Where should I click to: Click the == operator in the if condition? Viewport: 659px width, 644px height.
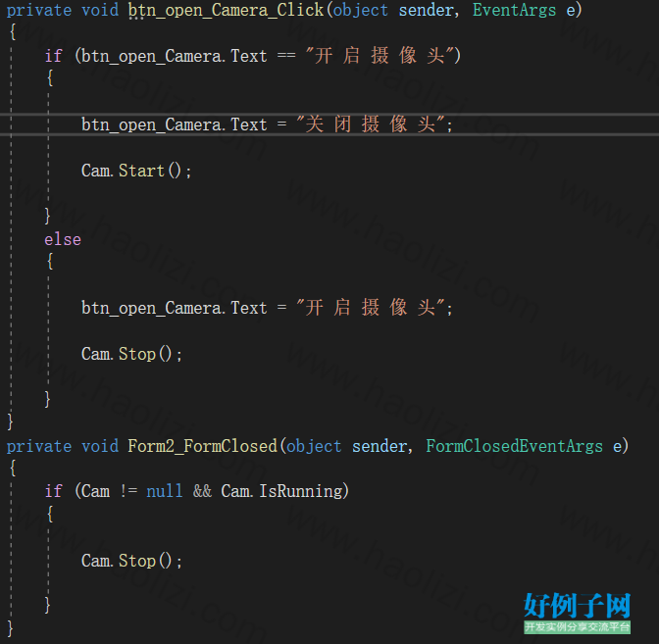(286, 56)
